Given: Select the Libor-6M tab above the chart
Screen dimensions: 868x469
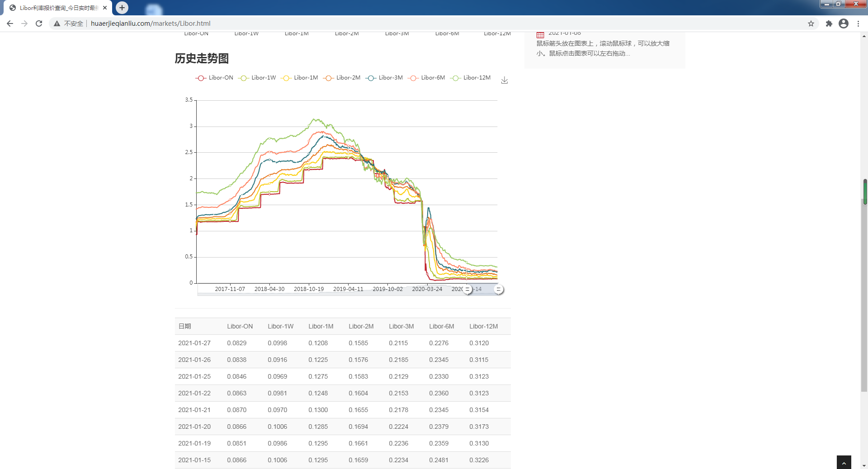Looking at the screenshot, I should (447, 33).
